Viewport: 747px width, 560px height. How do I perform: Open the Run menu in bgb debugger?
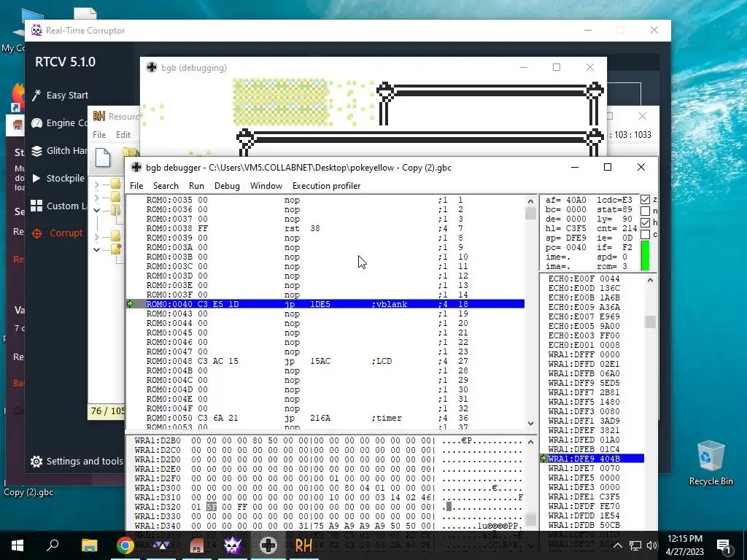click(x=196, y=186)
